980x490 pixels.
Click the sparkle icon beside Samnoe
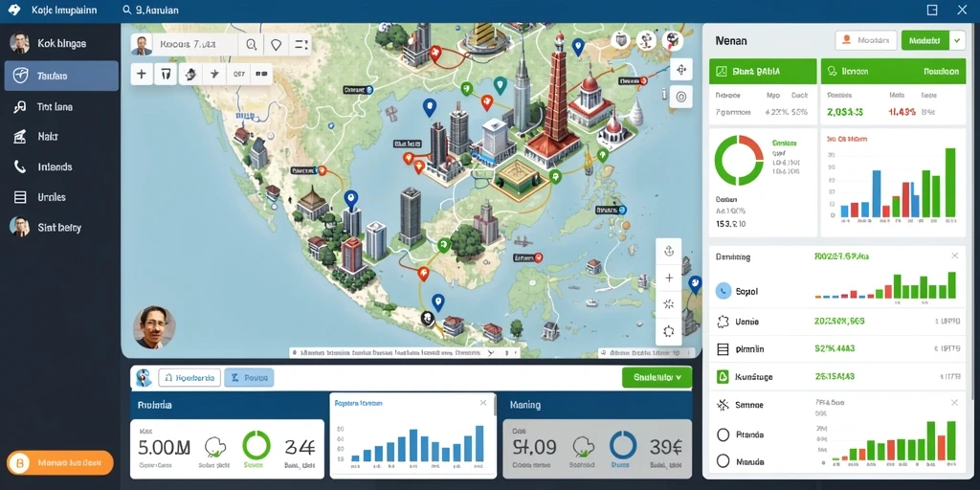(x=724, y=405)
